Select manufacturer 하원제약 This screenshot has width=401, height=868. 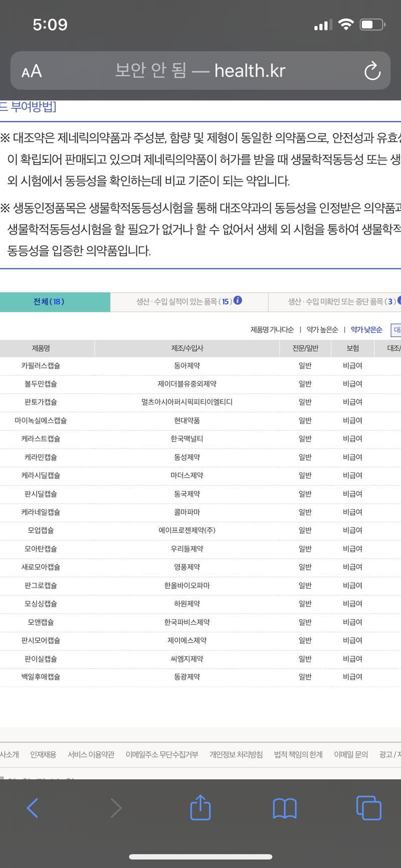(187, 604)
